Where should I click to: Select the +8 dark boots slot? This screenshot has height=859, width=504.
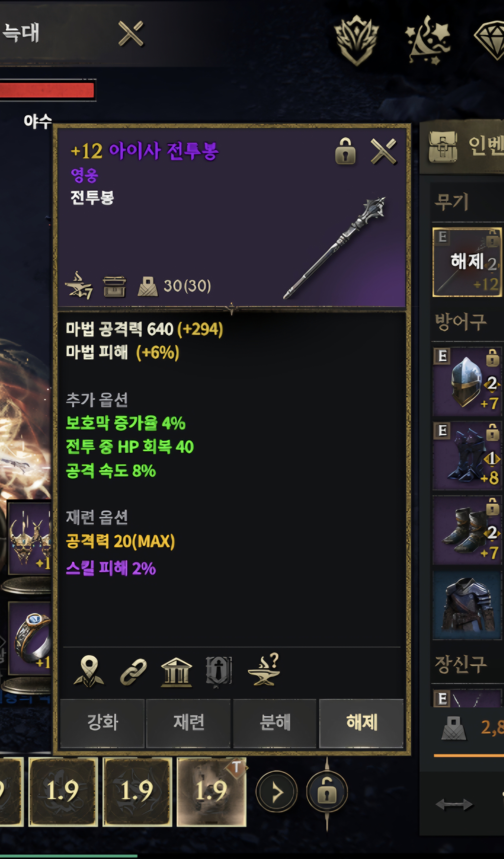point(466,456)
